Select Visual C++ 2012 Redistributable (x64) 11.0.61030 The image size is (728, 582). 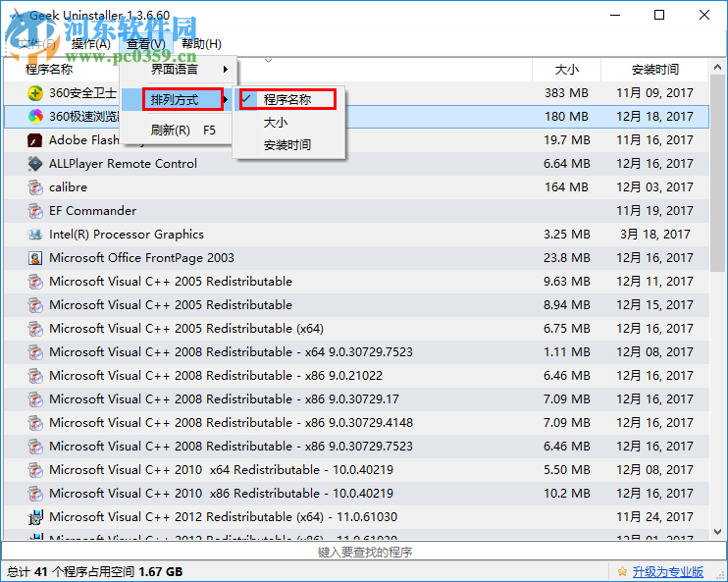click(x=224, y=517)
